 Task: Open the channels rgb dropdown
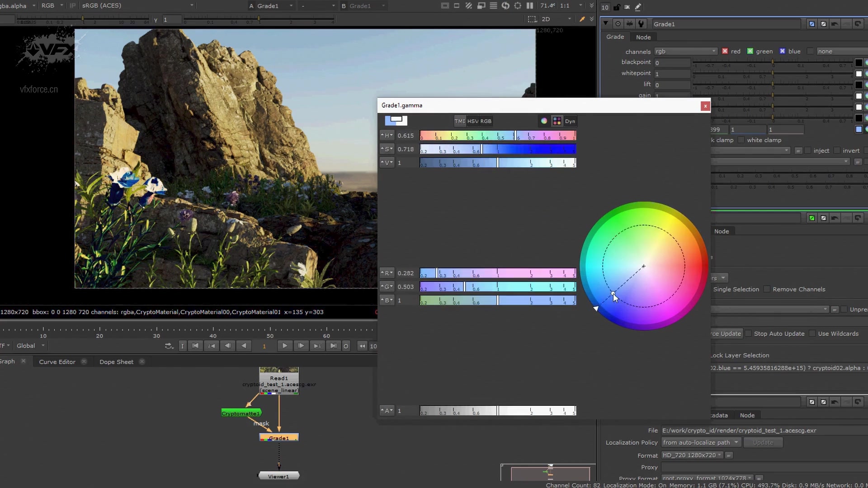(685, 51)
